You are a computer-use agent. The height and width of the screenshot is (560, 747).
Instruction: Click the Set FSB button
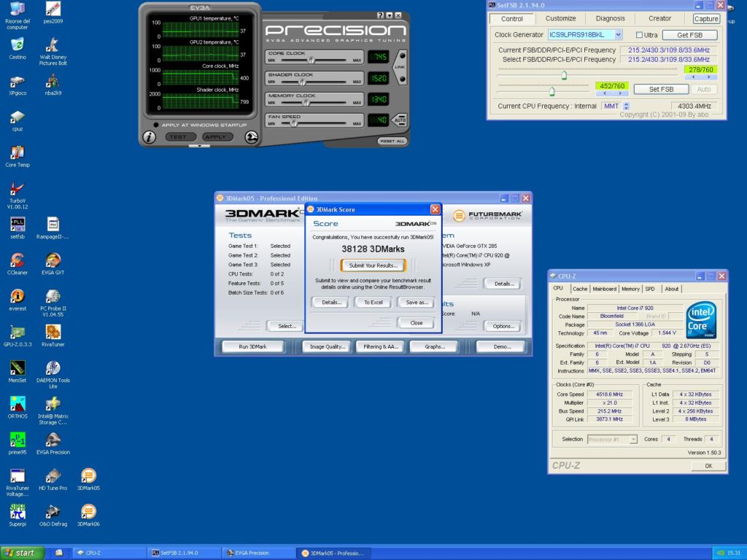pos(661,89)
